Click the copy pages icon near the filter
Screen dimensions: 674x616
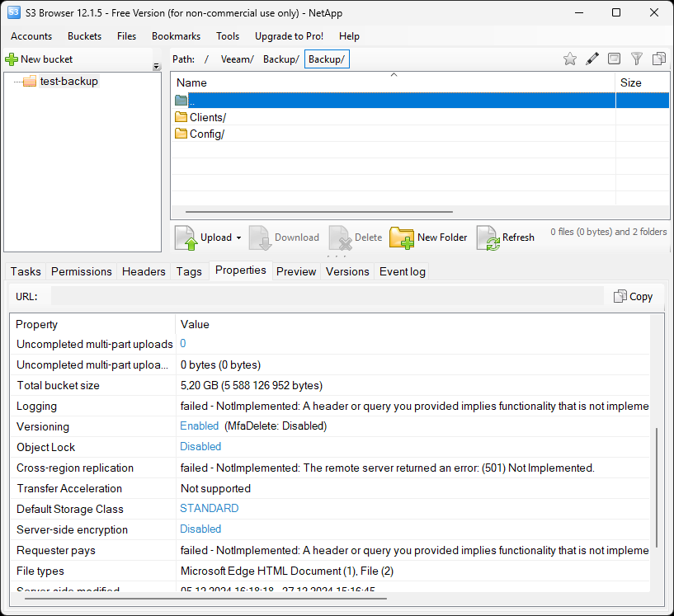click(658, 59)
